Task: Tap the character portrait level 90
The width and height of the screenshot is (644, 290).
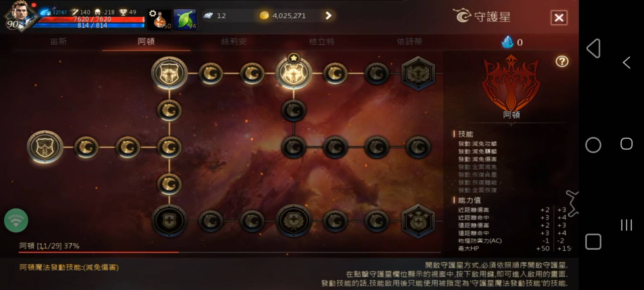Action: pyautogui.click(x=20, y=16)
